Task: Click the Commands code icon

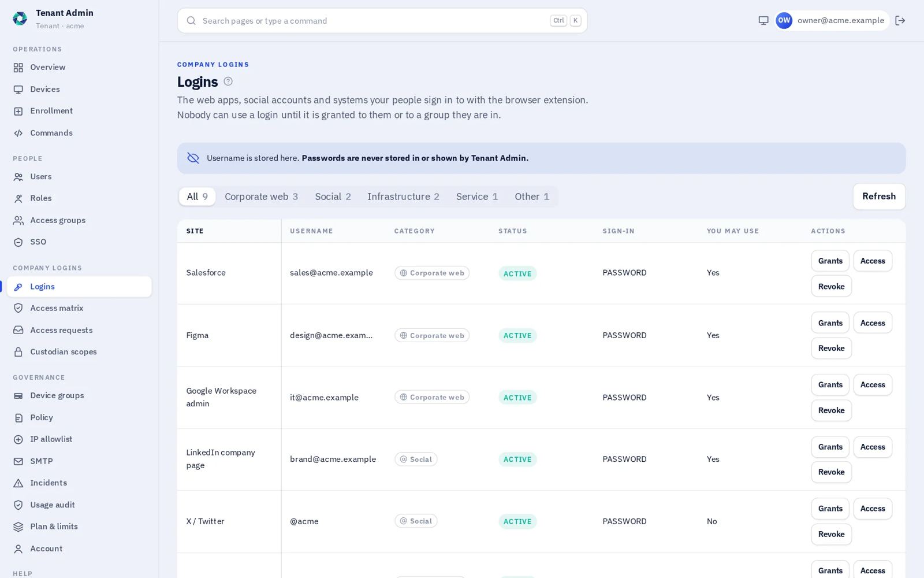Action: click(x=18, y=133)
